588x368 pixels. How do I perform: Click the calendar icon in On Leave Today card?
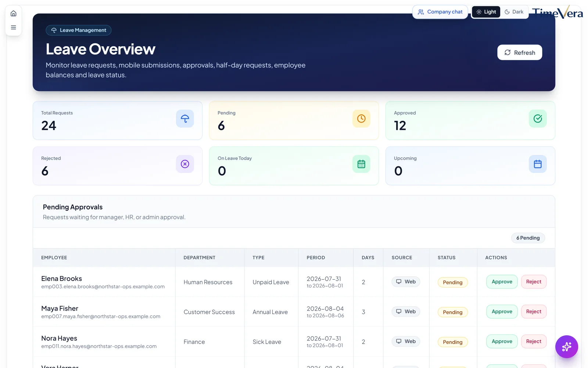361,164
